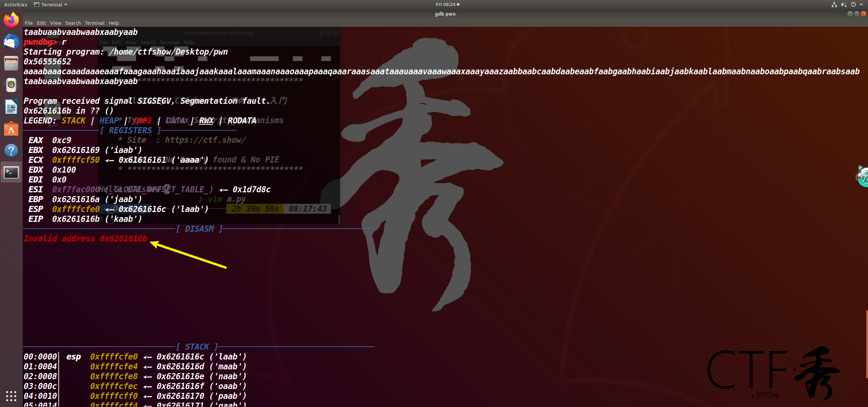This screenshot has height=407, width=868.
Task: Click the Fri 08:24 clock
Action: tap(445, 4)
